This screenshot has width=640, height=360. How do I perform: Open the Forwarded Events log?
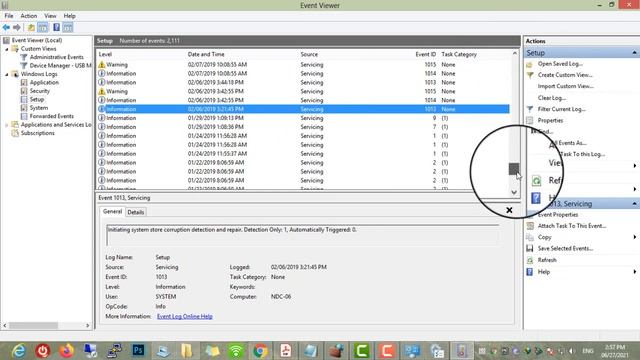click(x=52, y=116)
